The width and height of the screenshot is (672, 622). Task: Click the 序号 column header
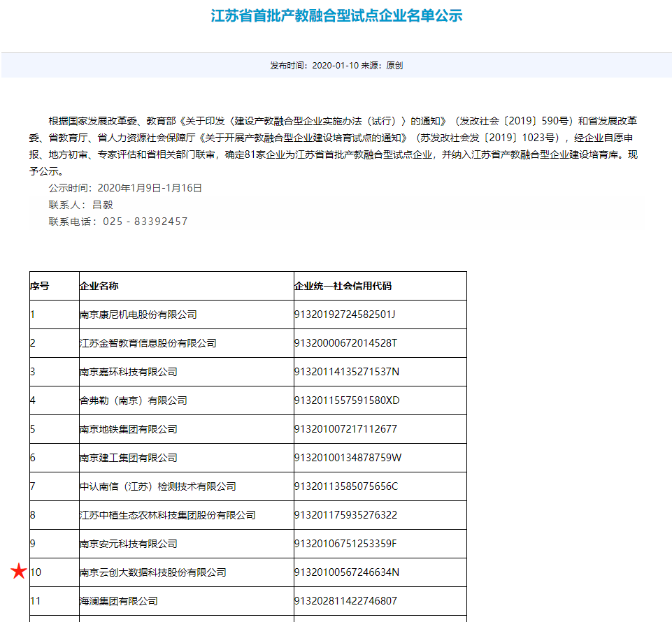point(40,286)
